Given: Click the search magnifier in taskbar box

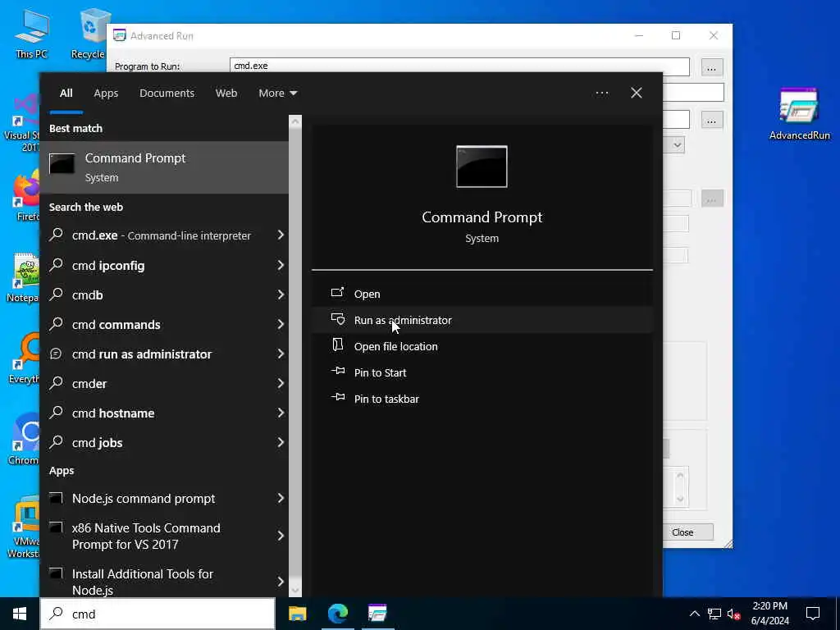Looking at the screenshot, I should [57, 614].
